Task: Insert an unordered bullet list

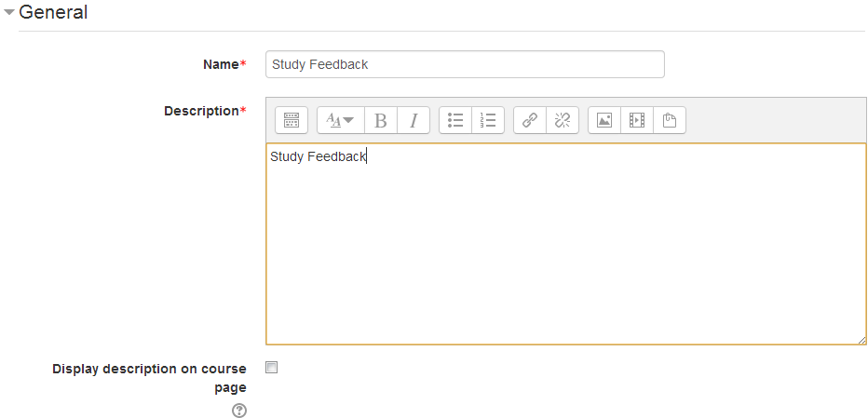Action: 455,120
